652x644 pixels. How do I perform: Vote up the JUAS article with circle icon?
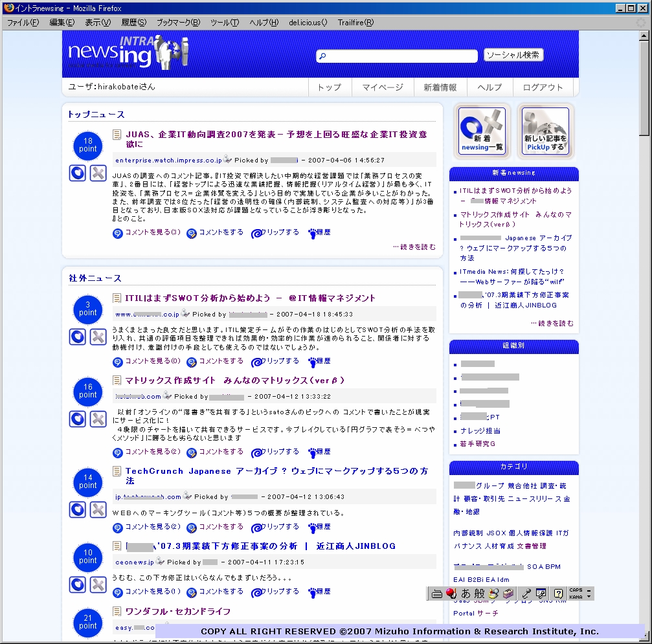pos(77,173)
